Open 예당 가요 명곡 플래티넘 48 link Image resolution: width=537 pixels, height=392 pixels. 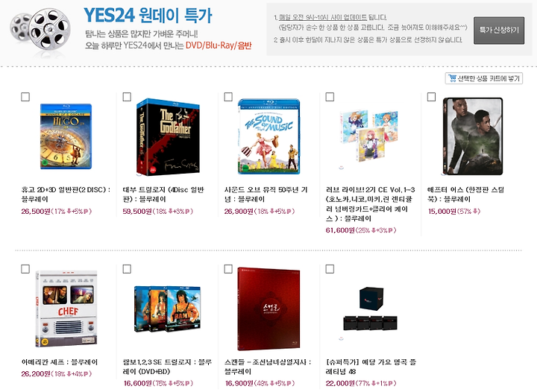pos(371,367)
